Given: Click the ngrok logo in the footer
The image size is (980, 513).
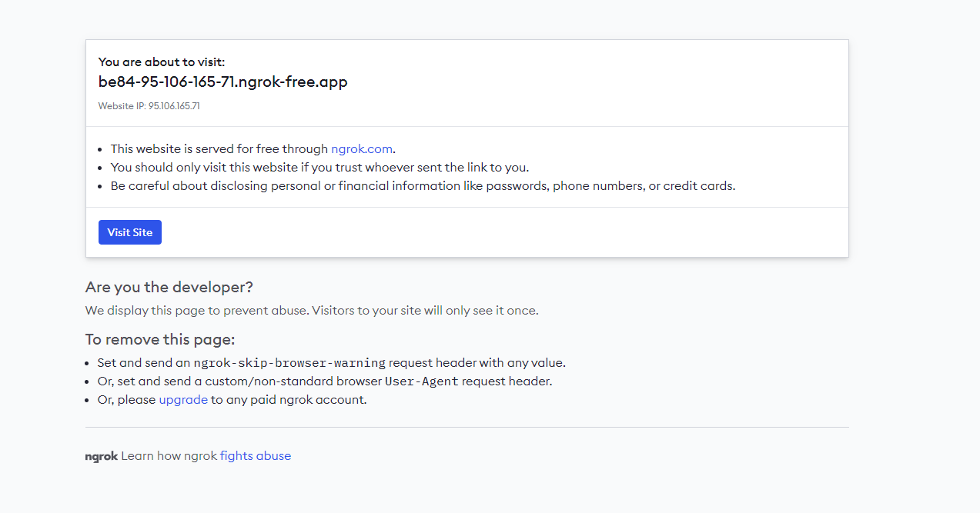Looking at the screenshot, I should click(101, 456).
